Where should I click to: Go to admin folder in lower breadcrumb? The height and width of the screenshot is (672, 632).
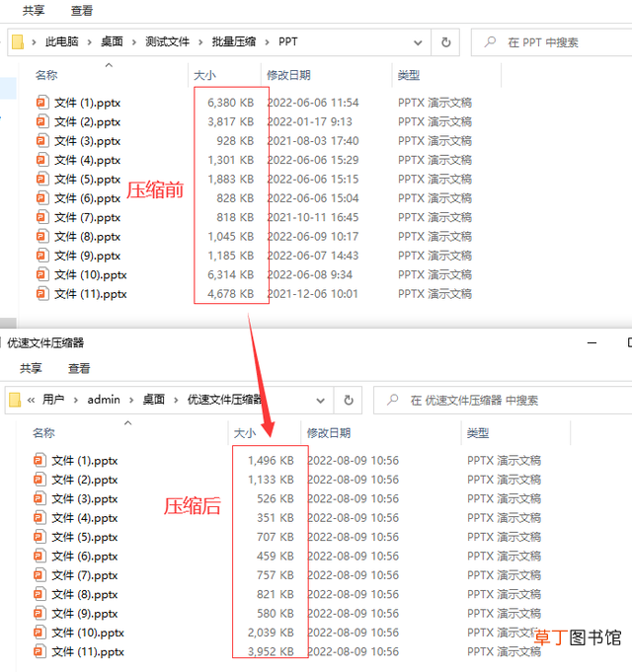click(104, 400)
